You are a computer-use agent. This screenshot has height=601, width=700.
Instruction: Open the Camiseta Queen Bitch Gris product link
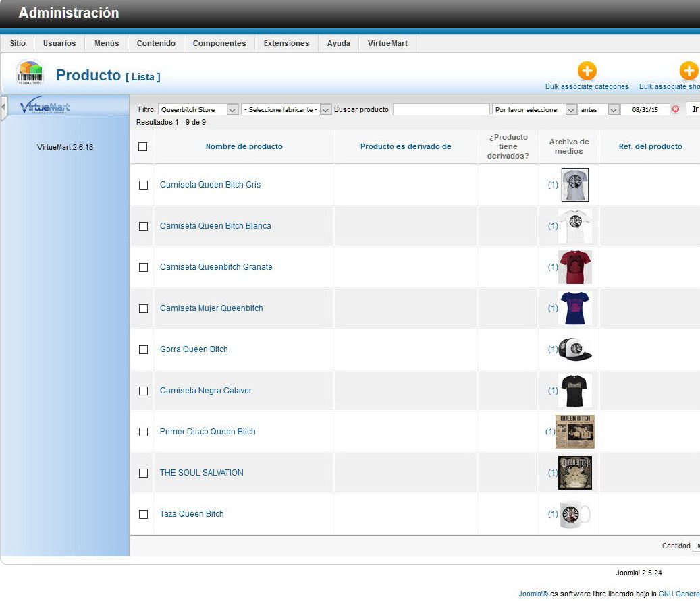click(x=210, y=185)
